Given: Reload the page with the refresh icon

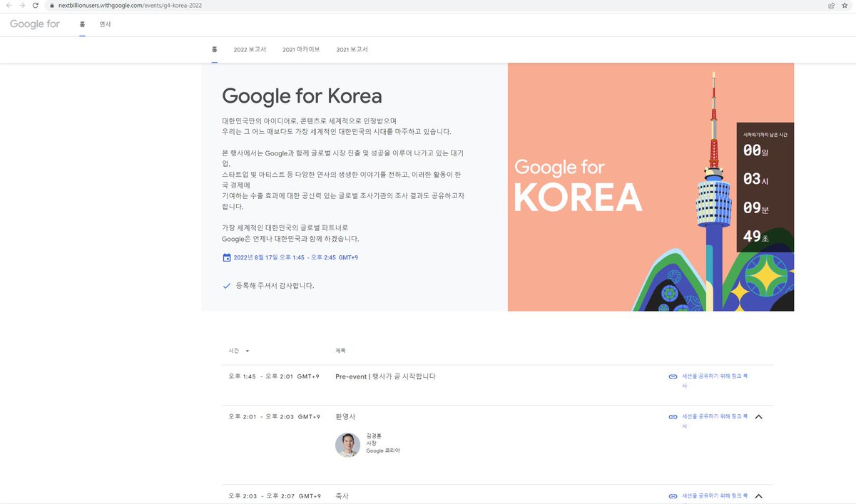Looking at the screenshot, I should click(x=36, y=5).
